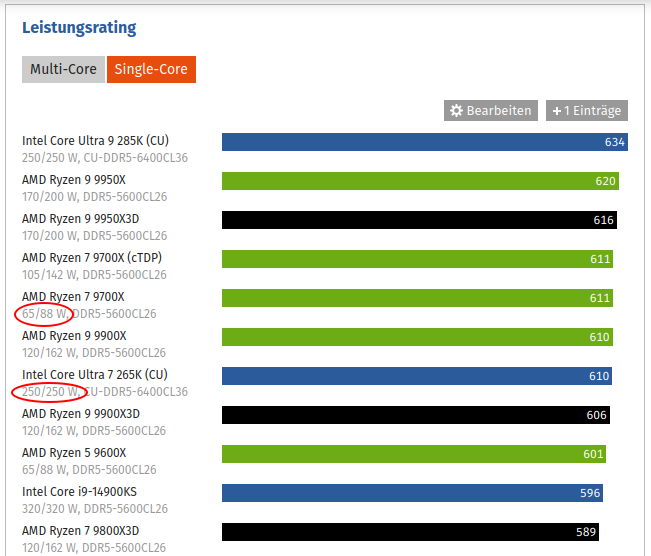Click '65/88 W, DDR5-5600CL26' under Ryzen 5 9600X

click(x=89, y=470)
